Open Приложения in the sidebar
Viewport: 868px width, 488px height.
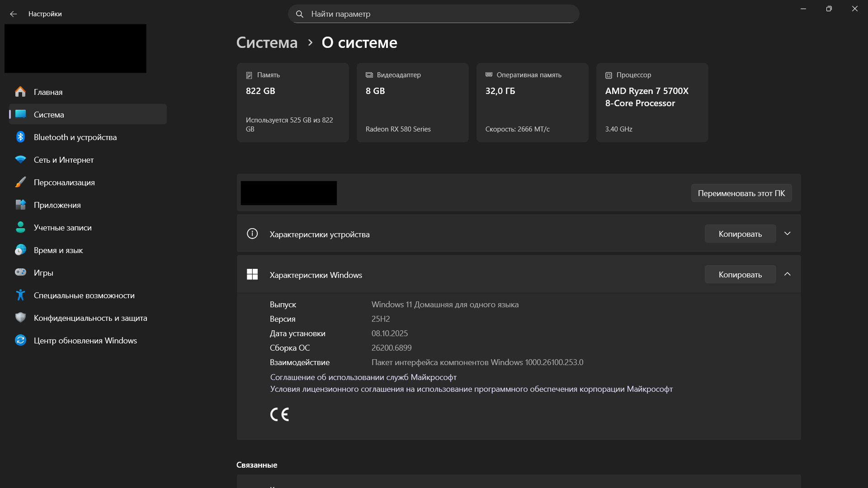coord(57,205)
